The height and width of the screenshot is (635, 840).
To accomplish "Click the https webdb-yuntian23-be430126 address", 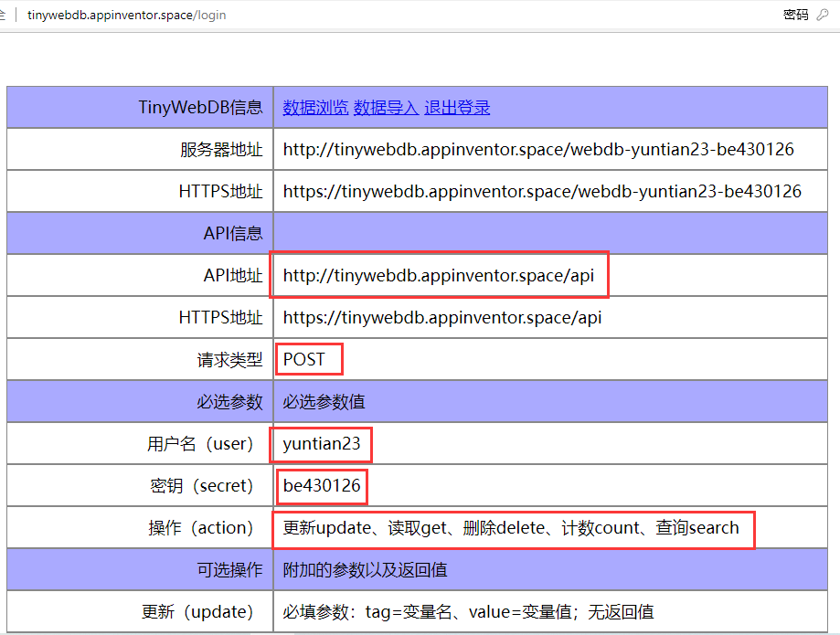I will click(x=542, y=192).
